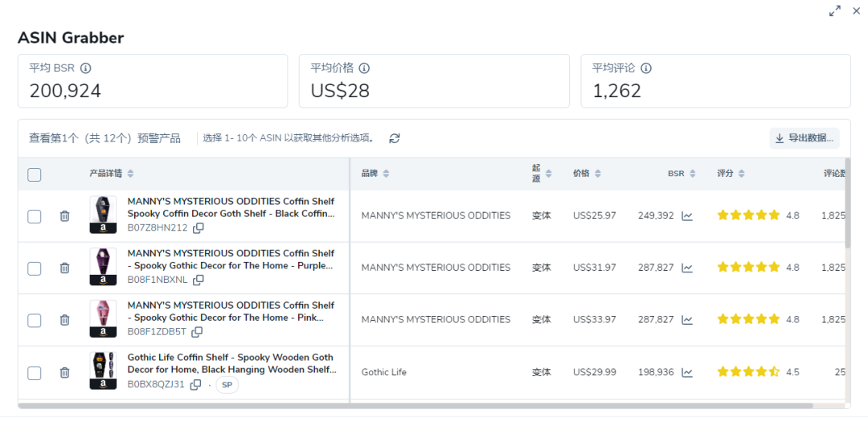Image resolution: width=868 pixels, height=430 pixels.
Task: Delete the Gothic Life Coffin Shelf row
Action: 65,373
